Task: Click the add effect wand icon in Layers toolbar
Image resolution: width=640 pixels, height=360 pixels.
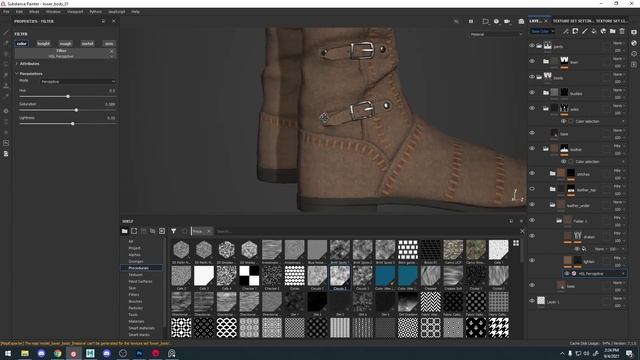Action: 566,31
